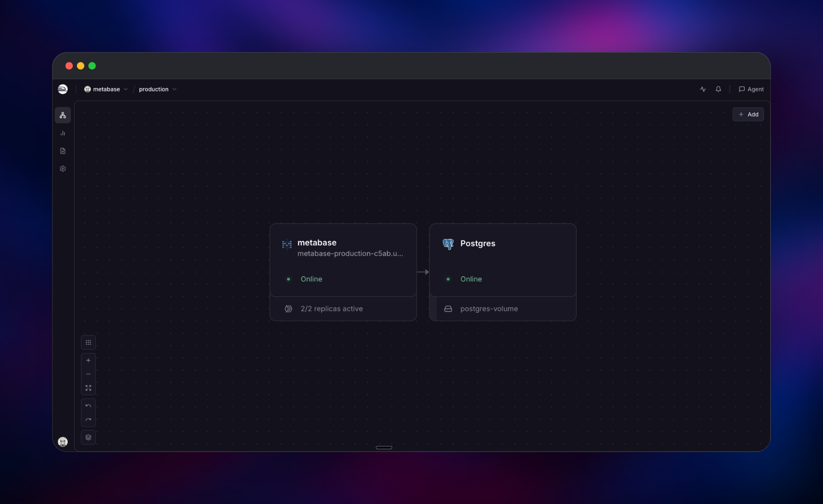
Task: Redo the canvas change
Action: click(x=88, y=420)
